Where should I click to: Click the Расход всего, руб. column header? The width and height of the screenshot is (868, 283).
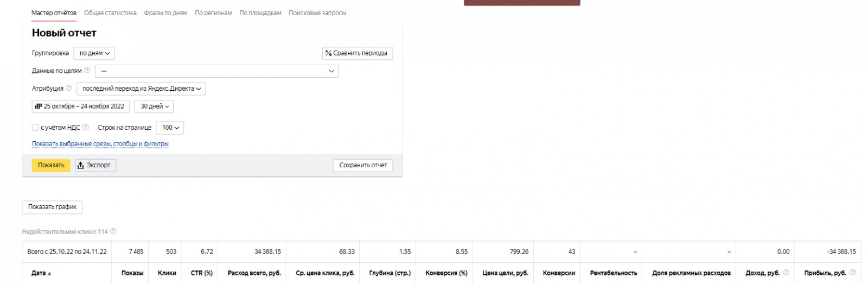pos(254,273)
